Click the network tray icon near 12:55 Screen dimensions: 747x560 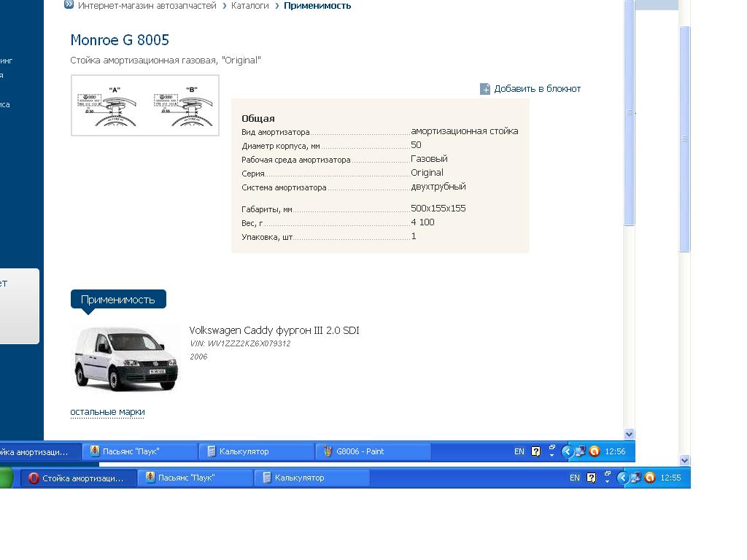[x=635, y=478]
